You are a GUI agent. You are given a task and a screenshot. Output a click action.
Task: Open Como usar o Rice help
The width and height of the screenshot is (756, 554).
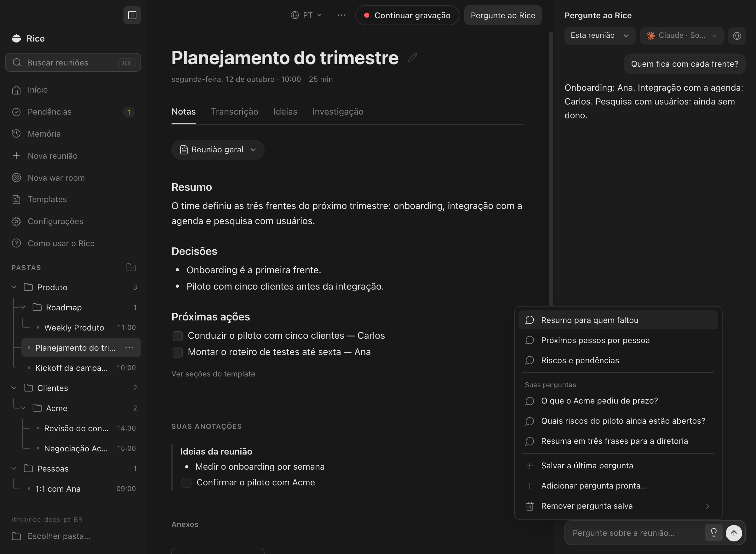tap(73, 243)
